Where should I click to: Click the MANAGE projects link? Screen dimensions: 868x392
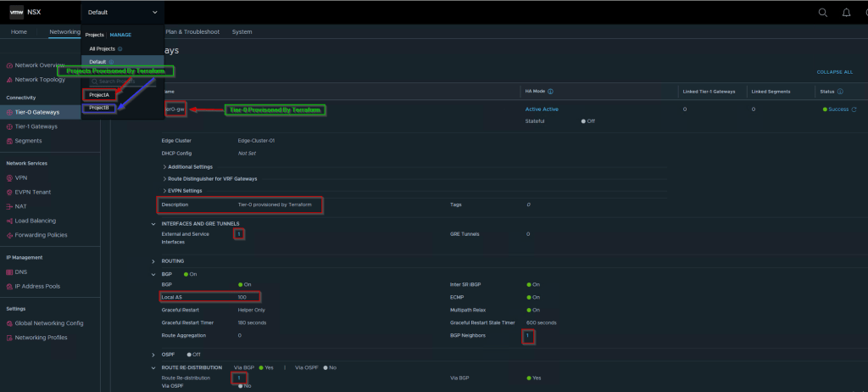(120, 35)
